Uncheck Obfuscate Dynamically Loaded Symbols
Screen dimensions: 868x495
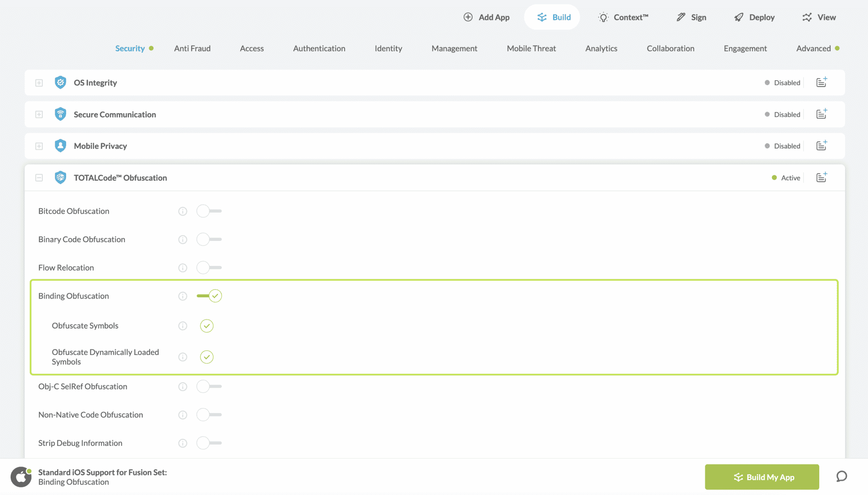pyautogui.click(x=206, y=357)
